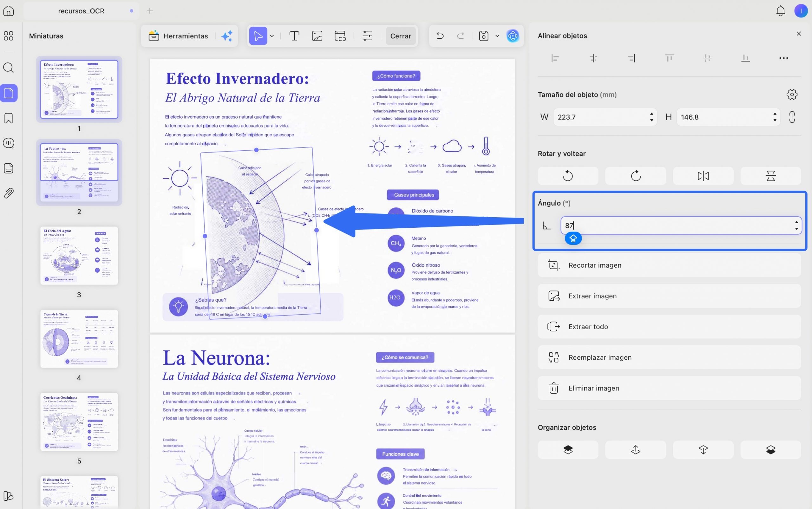Toggle the thumbnails panel icon
Screen dimensions: 812x509
(x=9, y=93)
